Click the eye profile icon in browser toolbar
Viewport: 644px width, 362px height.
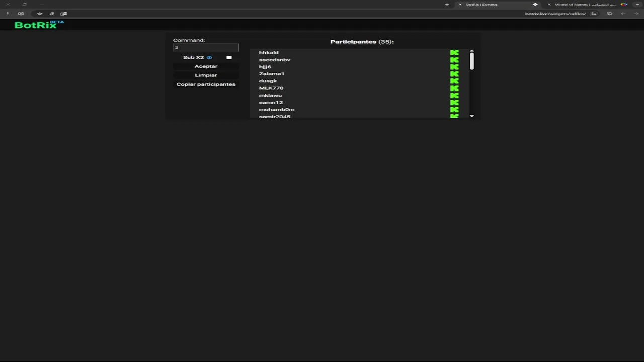pyautogui.click(x=21, y=14)
